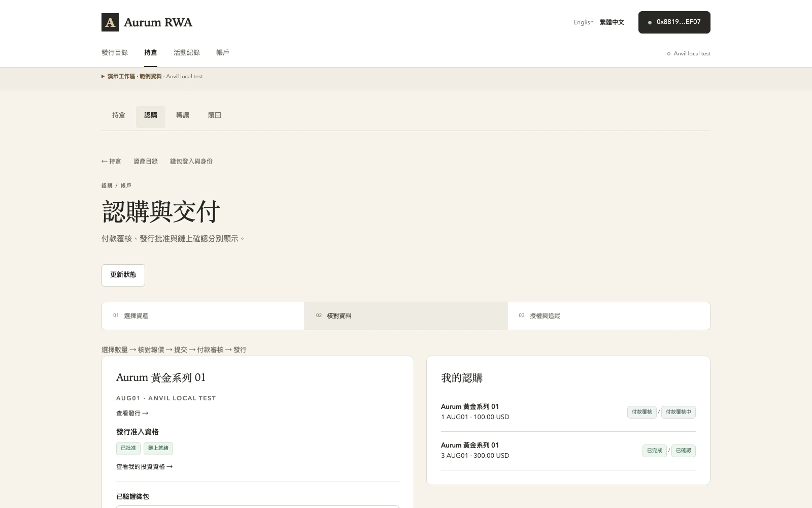Click the 付款覆核 badge
This screenshot has height=508, width=812.
click(x=642, y=412)
